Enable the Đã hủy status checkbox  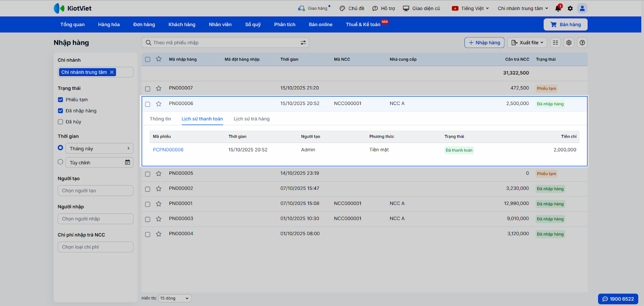click(x=60, y=122)
